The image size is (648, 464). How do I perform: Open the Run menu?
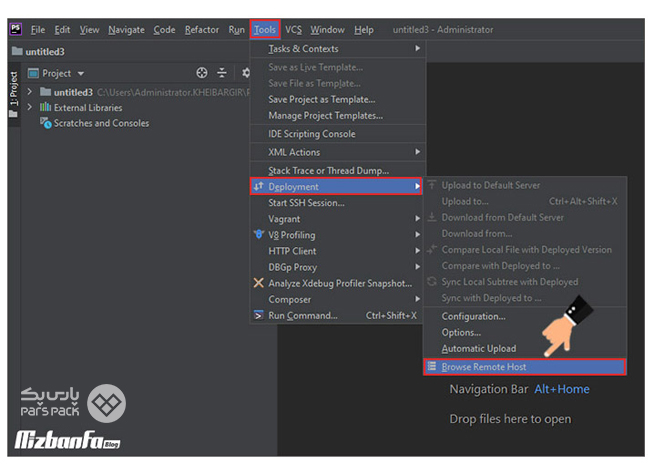coord(236,30)
